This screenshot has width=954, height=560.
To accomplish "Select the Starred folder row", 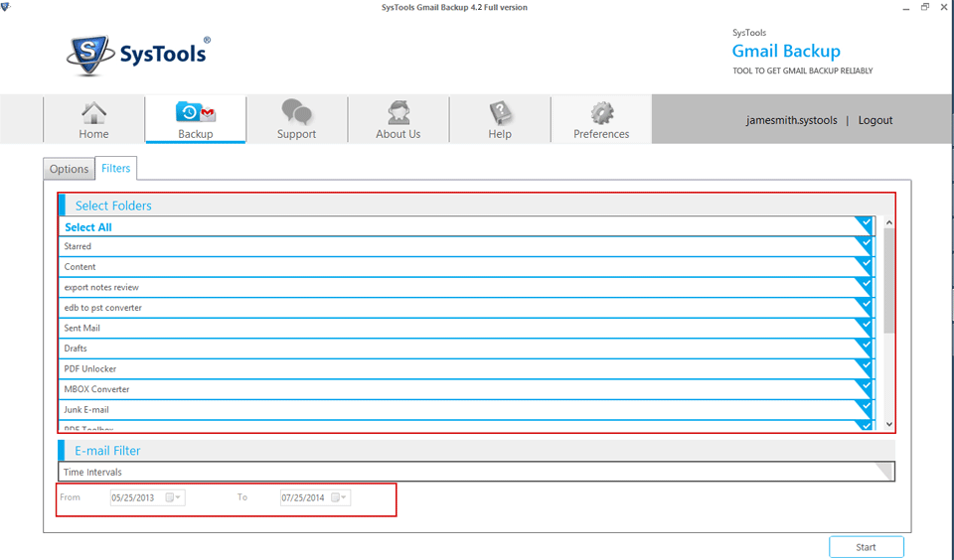I will click(467, 246).
